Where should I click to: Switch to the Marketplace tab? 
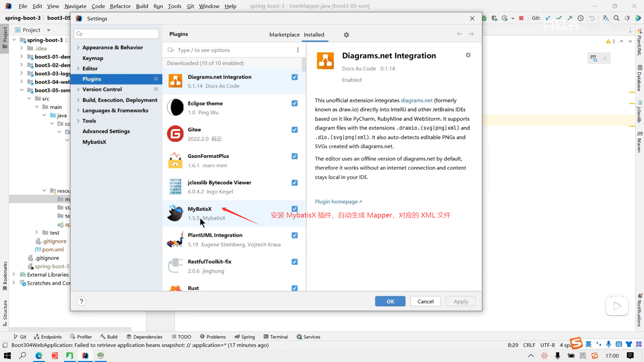[284, 35]
